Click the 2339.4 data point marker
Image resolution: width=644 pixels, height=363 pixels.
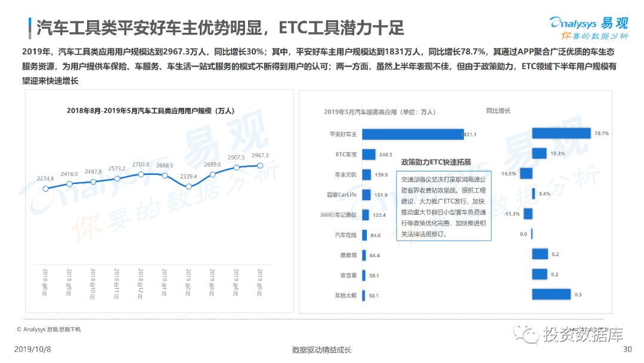click(x=188, y=187)
